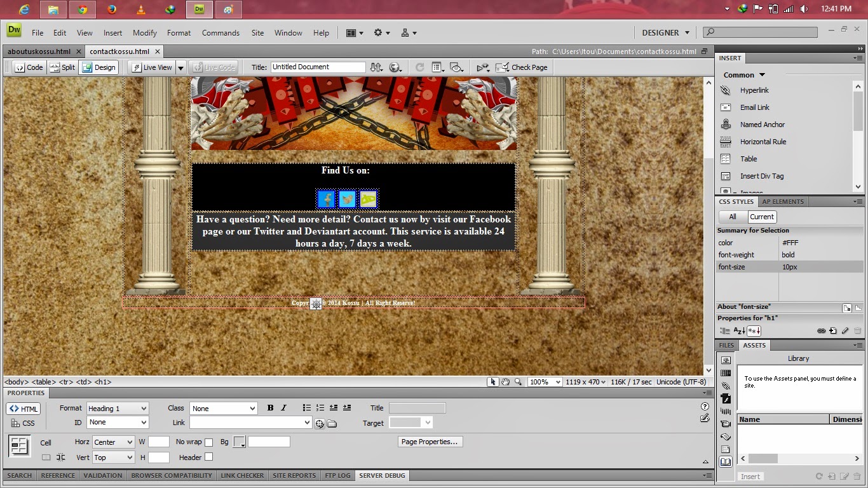868x488 pixels.
Task: Delete the CSS property with the trash icon
Action: (858, 331)
